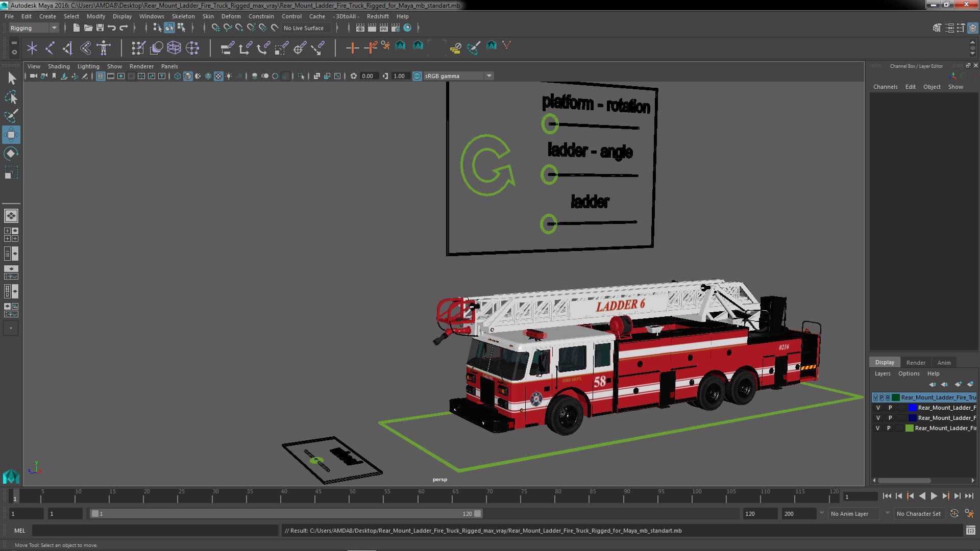980x551 pixels.
Task: Apply an Orient constraint from the shelf
Action: click(263, 48)
